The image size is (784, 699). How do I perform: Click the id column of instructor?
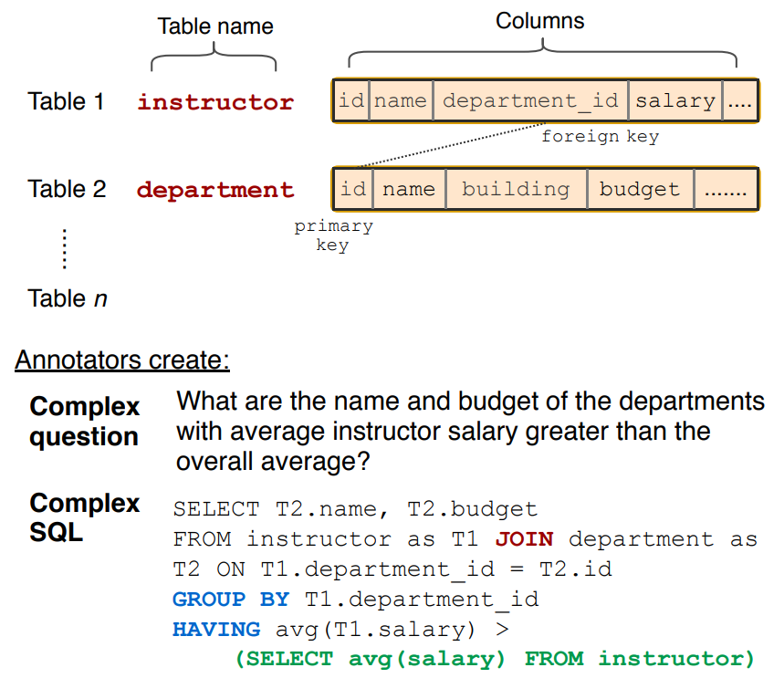pyautogui.click(x=350, y=100)
